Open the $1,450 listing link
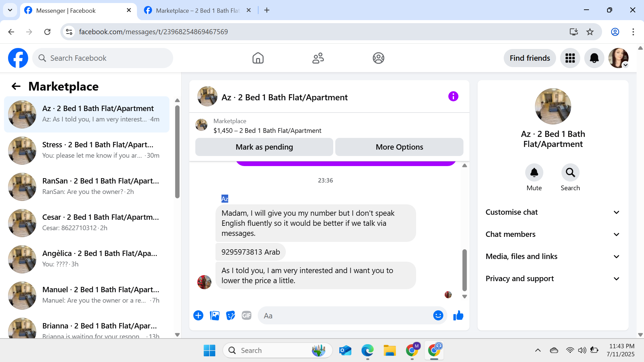 click(x=267, y=131)
